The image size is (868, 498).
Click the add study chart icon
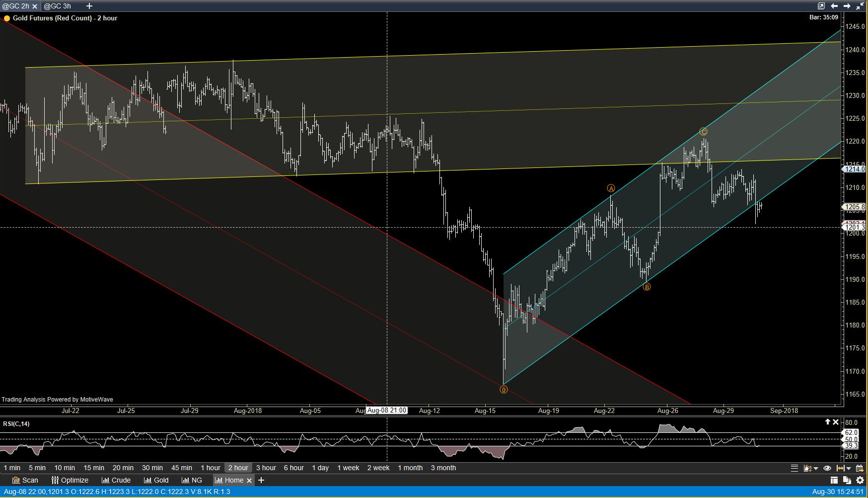pos(807,468)
